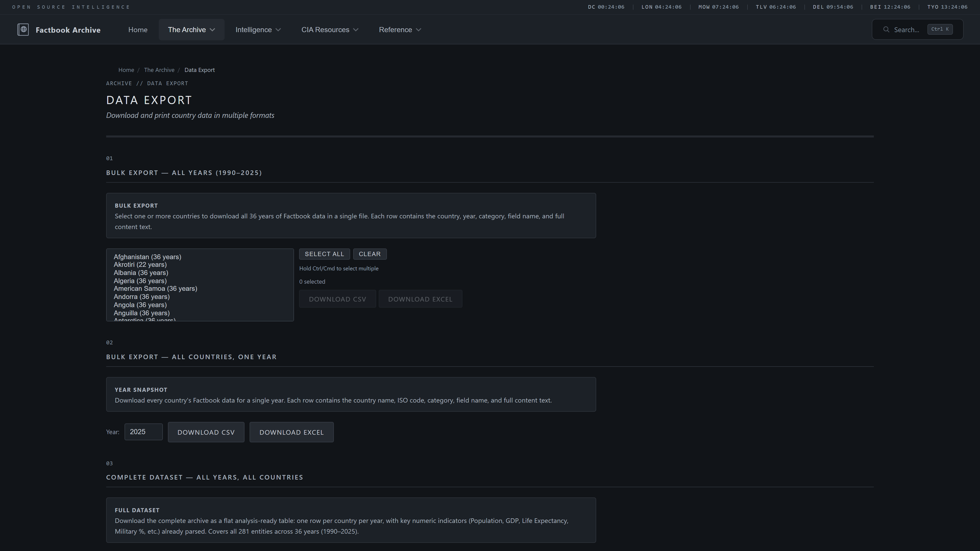Open the Reference dropdown menu
The width and height of the screenshot is (980, 551).
(x=399, y=30)
